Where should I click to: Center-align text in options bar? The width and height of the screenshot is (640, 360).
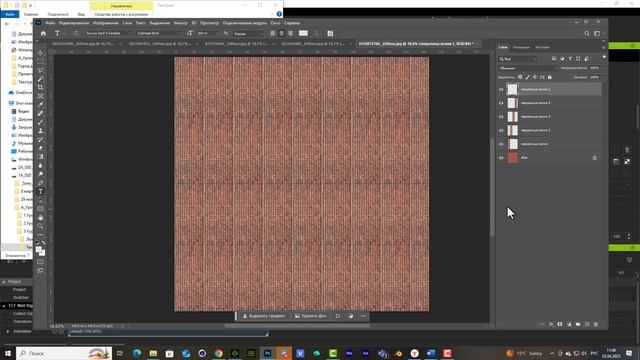tap(282, 33)
